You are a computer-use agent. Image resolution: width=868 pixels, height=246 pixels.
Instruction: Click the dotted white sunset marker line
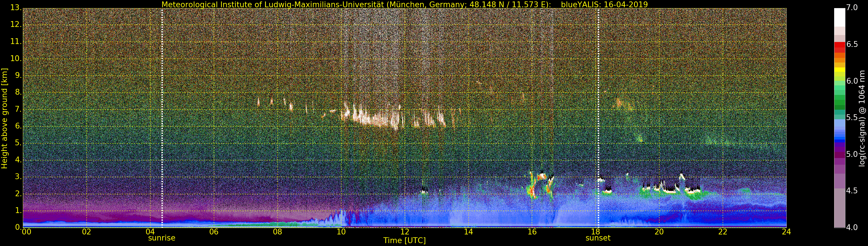coord(598,118)
